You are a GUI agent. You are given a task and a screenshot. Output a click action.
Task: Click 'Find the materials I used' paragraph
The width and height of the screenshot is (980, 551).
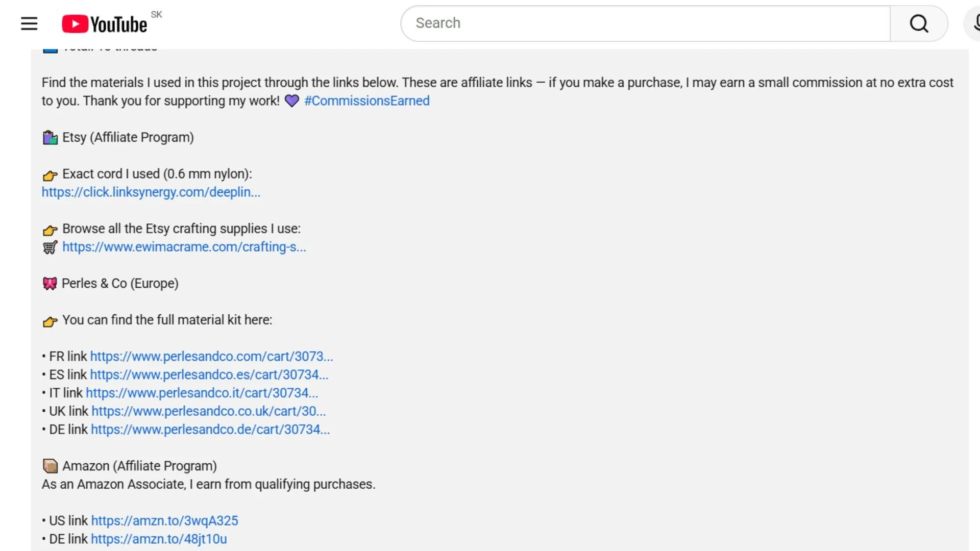(498, 92)
